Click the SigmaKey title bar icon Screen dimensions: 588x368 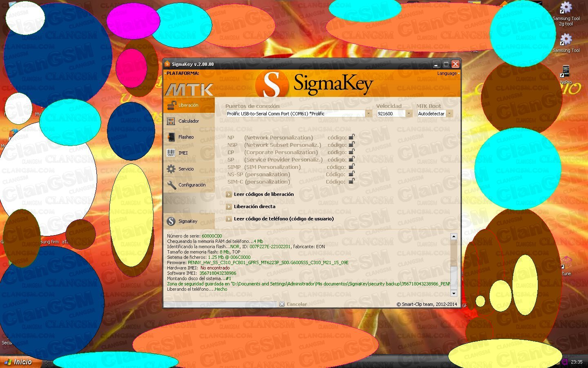pos(167,64)
